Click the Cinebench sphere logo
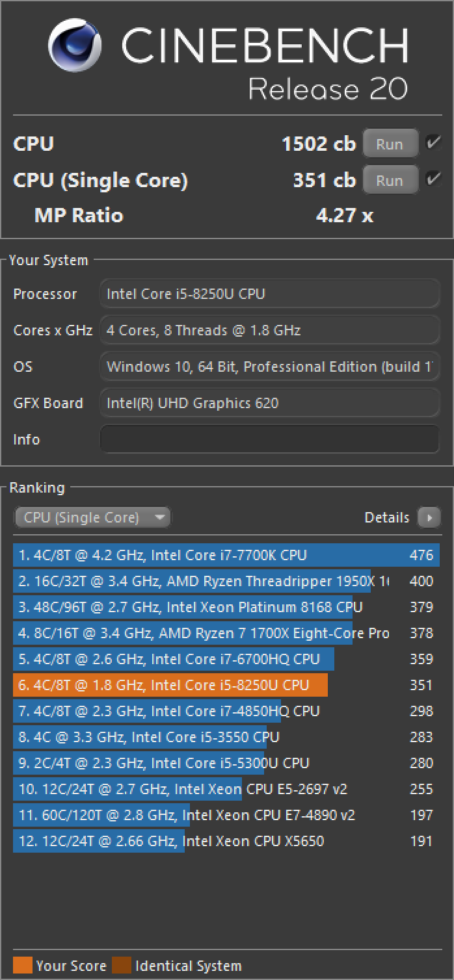 (75, 46)
